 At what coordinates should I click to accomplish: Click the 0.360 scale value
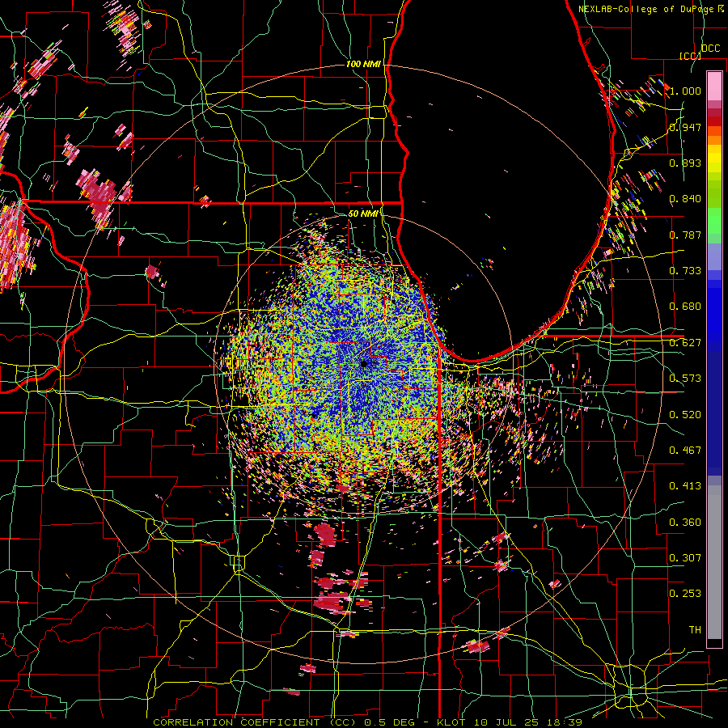[x=685, y=523]
